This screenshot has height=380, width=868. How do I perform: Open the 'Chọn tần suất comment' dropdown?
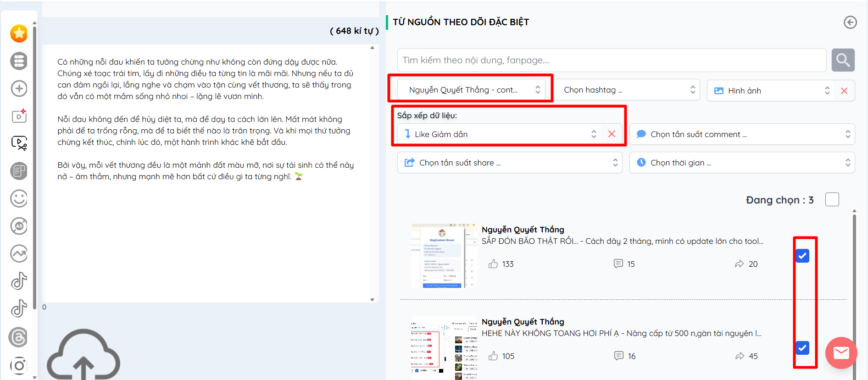[741, 134]
